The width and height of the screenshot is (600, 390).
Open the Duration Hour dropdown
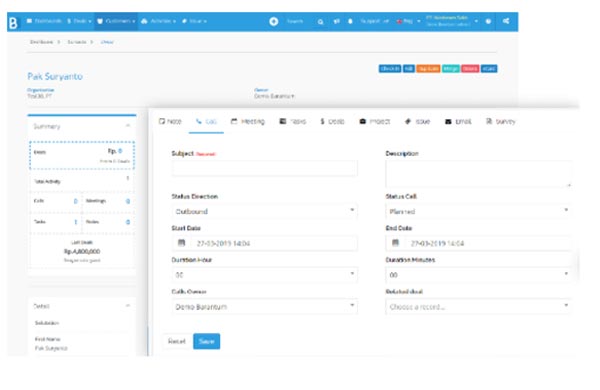click(x=264, y=275)
